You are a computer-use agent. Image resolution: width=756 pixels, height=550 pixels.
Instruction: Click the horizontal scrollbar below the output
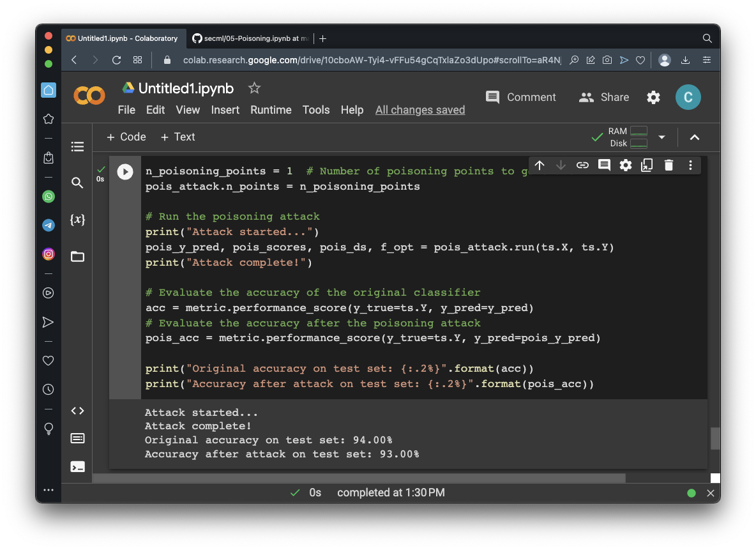359,478
